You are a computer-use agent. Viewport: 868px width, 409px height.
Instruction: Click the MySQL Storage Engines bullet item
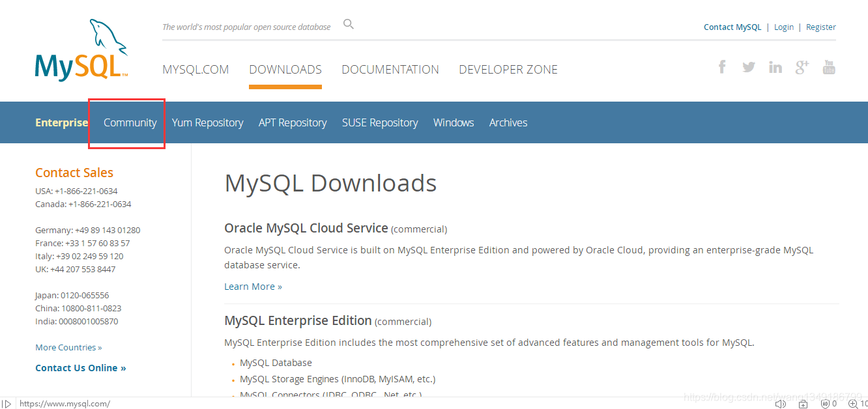coord(338,379)
